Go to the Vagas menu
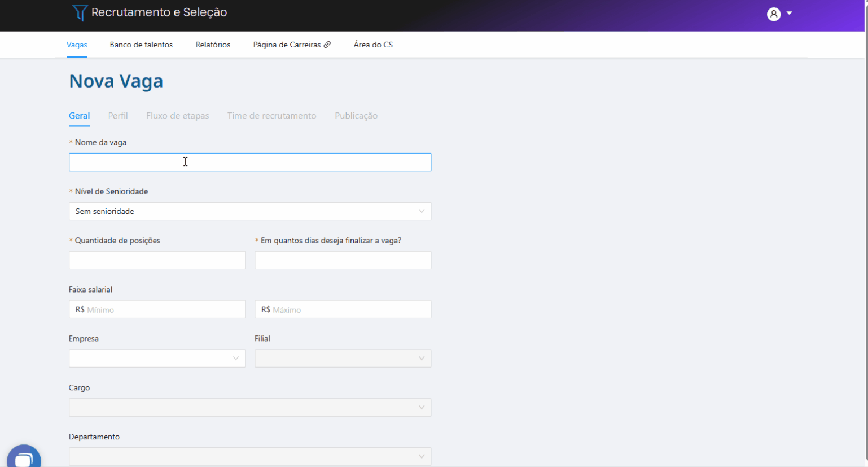Image resolution: width=868 pixels, height=467 pixels. (x=77, y=45)
